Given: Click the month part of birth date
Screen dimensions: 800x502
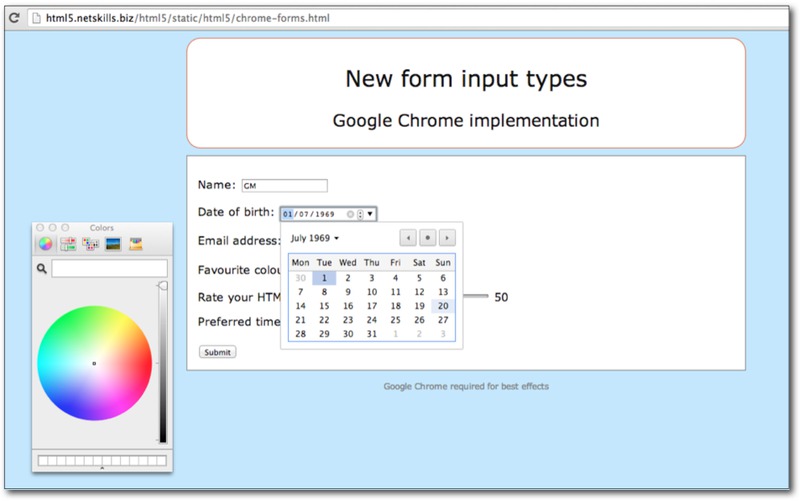Looking at the screenshot, I should click(304, 214).
